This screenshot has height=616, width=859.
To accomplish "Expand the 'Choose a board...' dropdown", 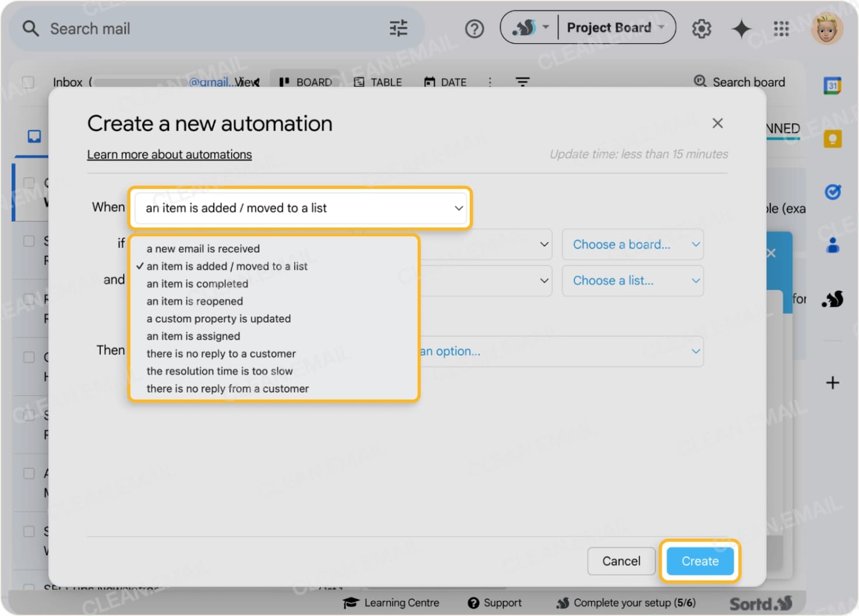I will click(x=633, y=244).
